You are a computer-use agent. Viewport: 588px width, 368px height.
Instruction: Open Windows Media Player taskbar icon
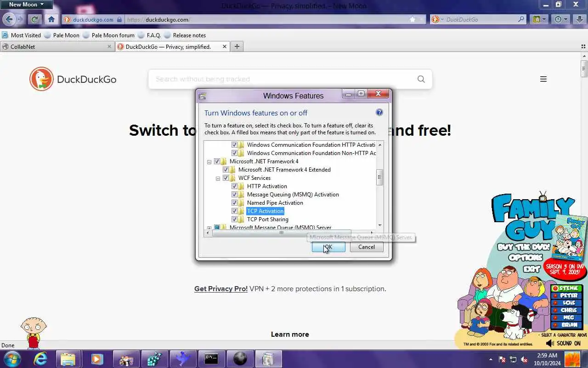[97, 359]
